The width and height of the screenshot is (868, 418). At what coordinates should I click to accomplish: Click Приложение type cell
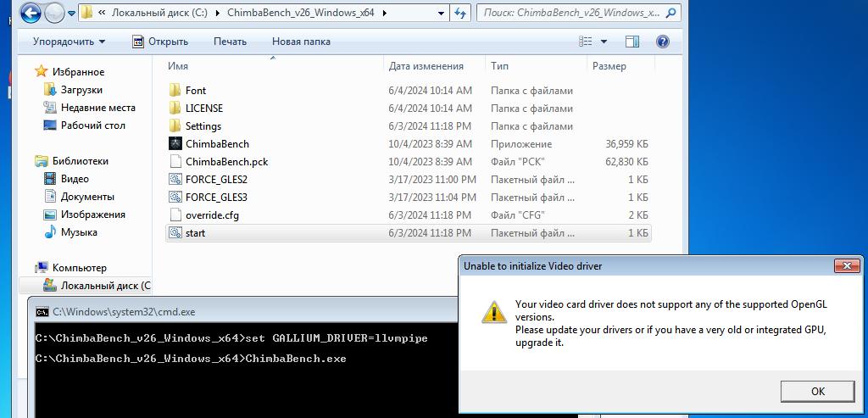click(x=521, y=144)
